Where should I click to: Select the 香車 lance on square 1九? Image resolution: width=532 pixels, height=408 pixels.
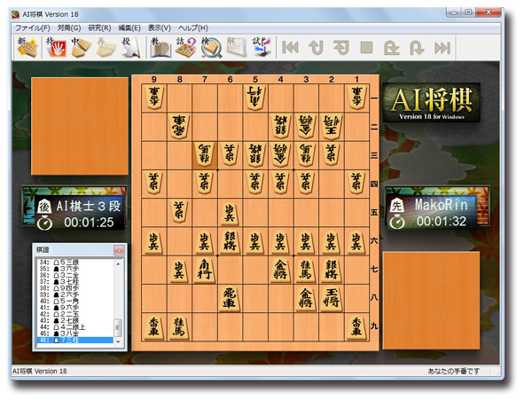coord(356,327)
